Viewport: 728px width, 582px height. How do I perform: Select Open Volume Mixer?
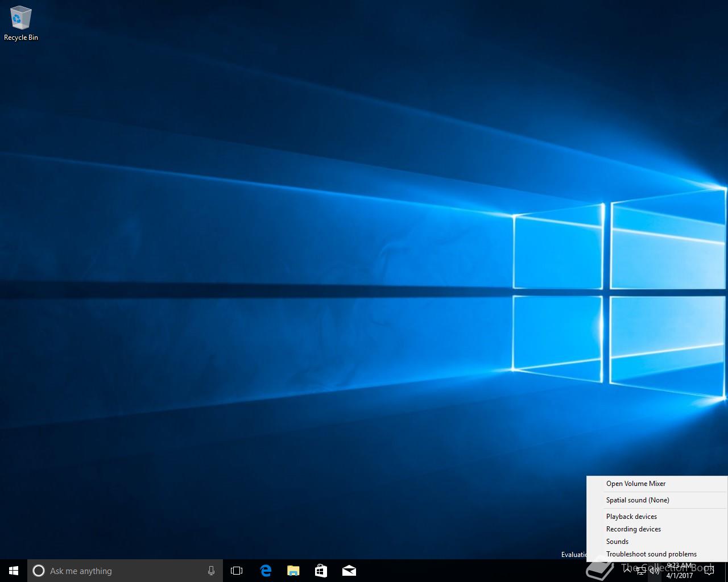pos(657,484)
